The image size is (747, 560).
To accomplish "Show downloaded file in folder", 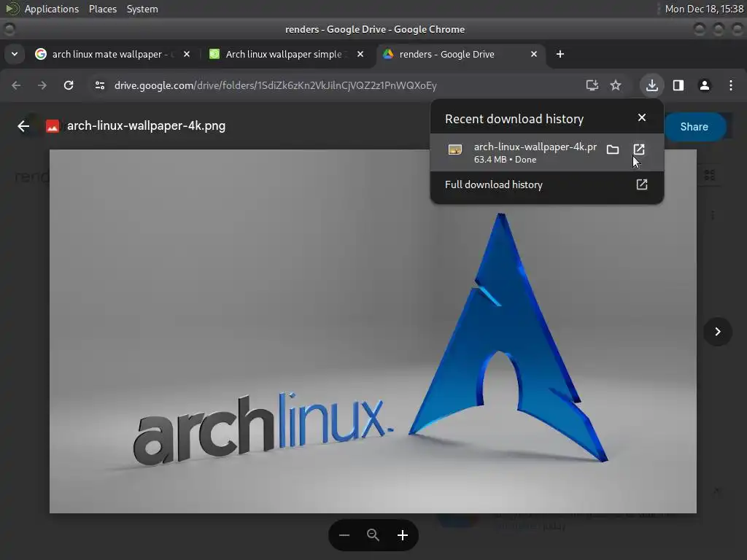I will coord(613,150).
